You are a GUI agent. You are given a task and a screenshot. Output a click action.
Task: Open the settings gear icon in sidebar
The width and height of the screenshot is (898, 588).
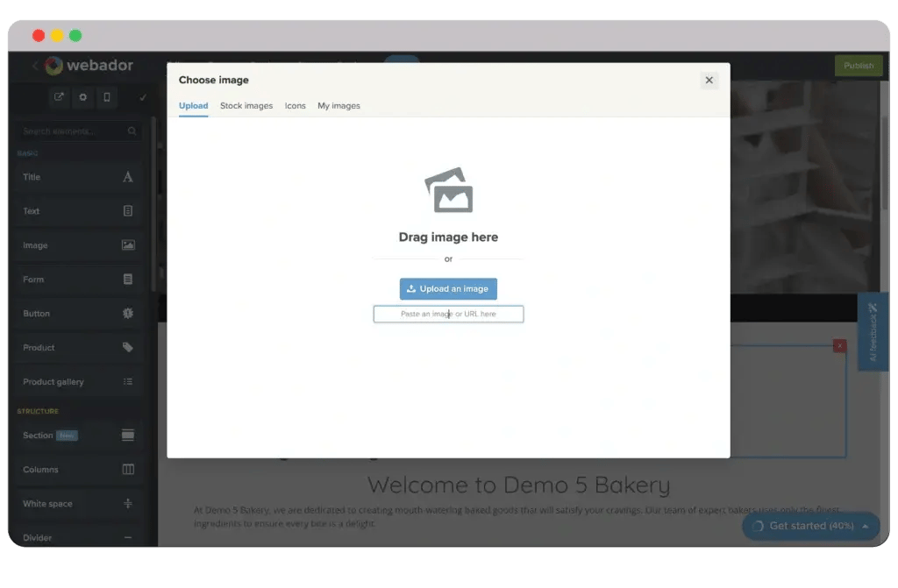click(83, 97)
